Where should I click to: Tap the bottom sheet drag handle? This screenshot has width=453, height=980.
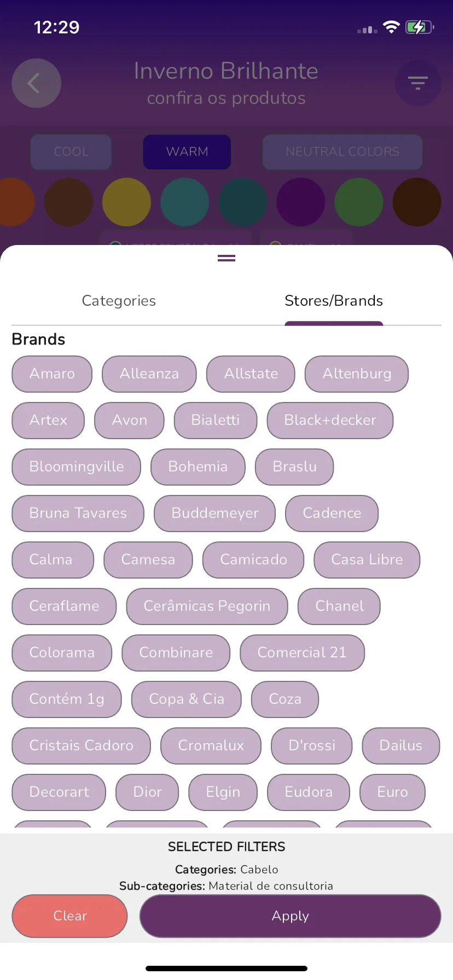pyautogui.click(x=226, y=258)
